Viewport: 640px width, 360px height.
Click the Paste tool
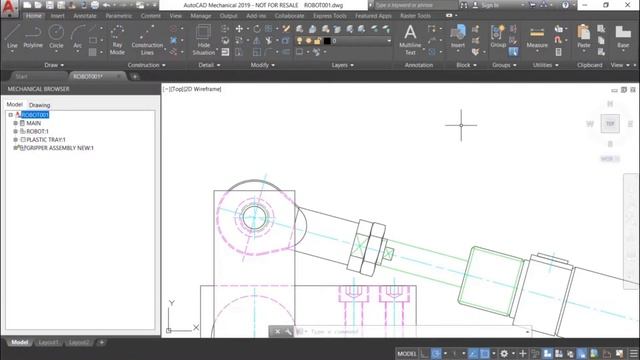tap(584, 37)
